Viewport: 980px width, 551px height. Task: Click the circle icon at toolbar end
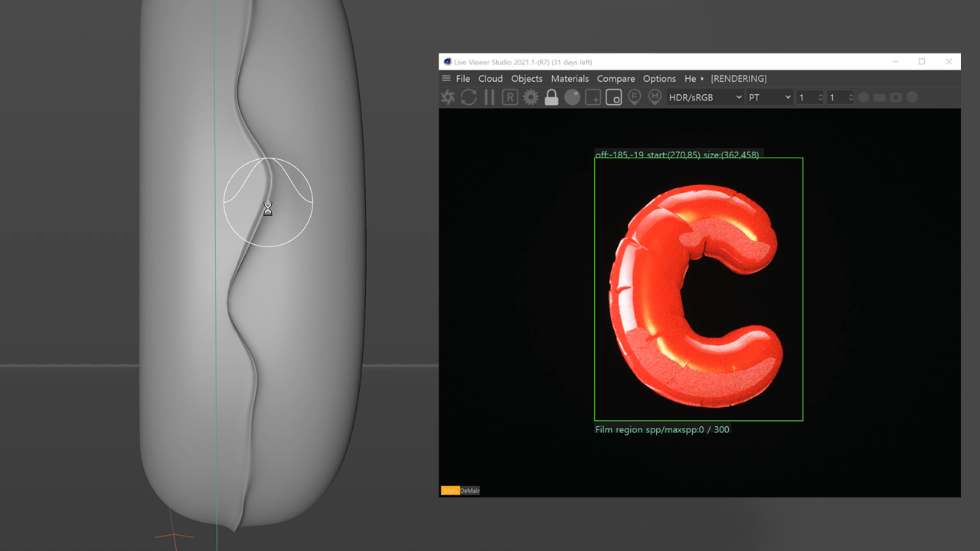point(912,97)
